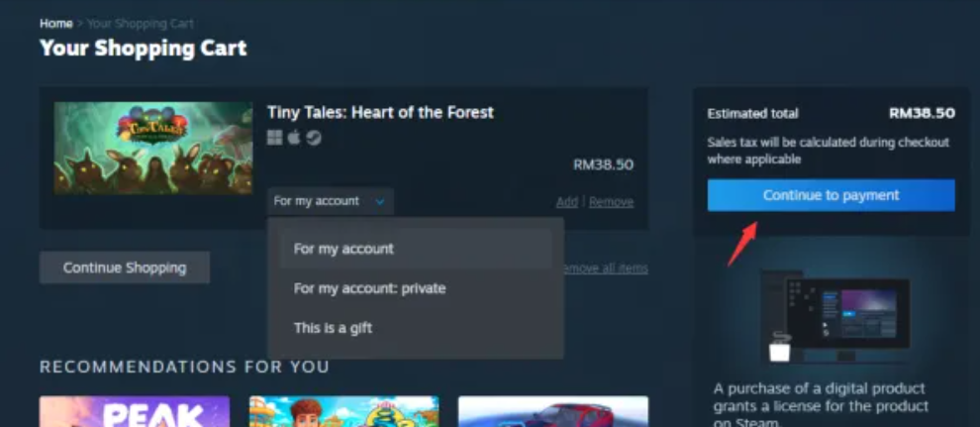The image size is (980, 427).
Task: Open Tiny Tales game cover thumbnail
Action: (x=153, y=149)
